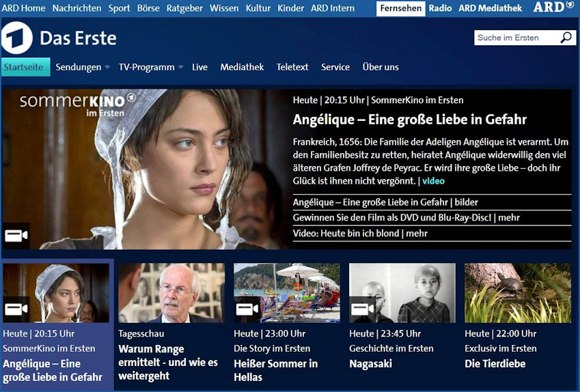Click the blue video link in description
580x392 pixels.
click(x=433, y=181)
